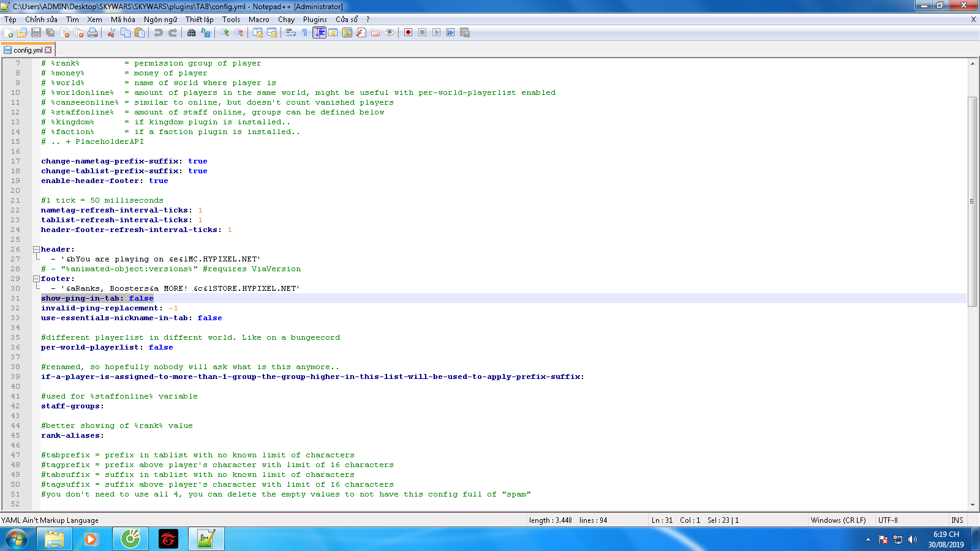Show hidden system tray icons arrow
This screenshot has height=551, width=980.
[868, 539]
